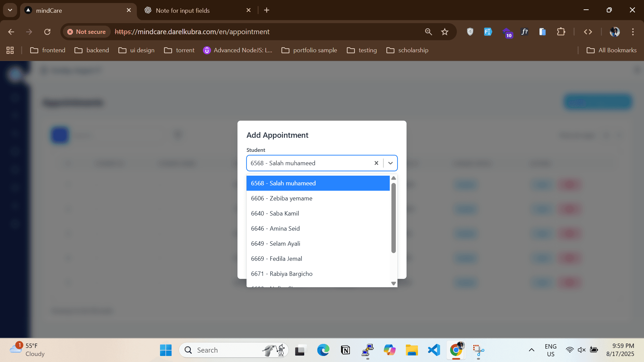Open the All Bookmarks folder
This screenshot has width=644, height=362.
coord(611,50)
